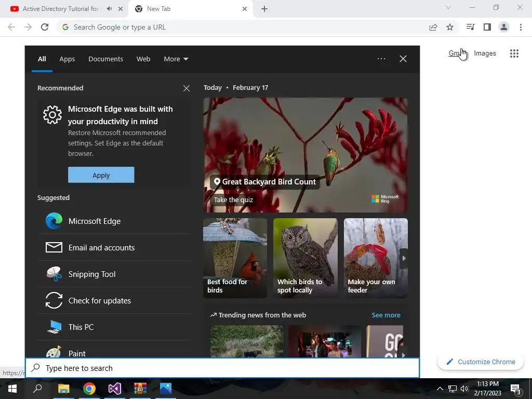Dismiss the Recommended section
This screenshot has height=399, width=532.
click(187, 88)
